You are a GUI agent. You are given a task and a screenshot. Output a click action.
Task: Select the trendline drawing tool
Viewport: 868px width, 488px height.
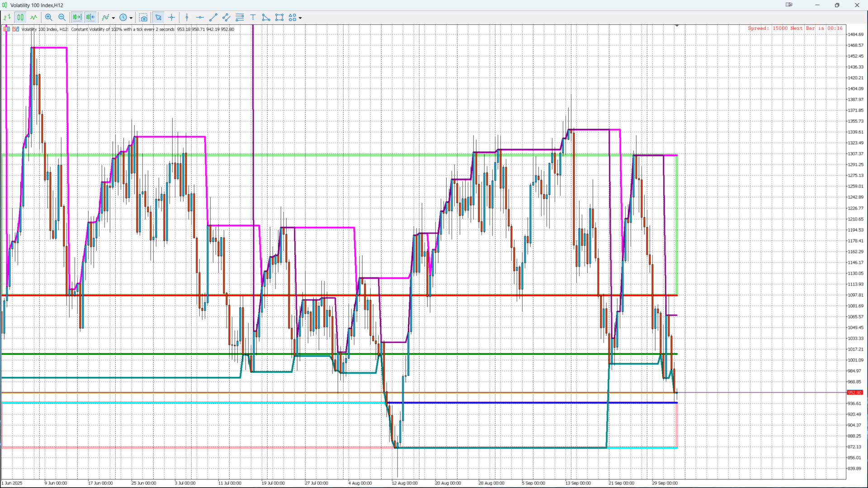point(213,18)
